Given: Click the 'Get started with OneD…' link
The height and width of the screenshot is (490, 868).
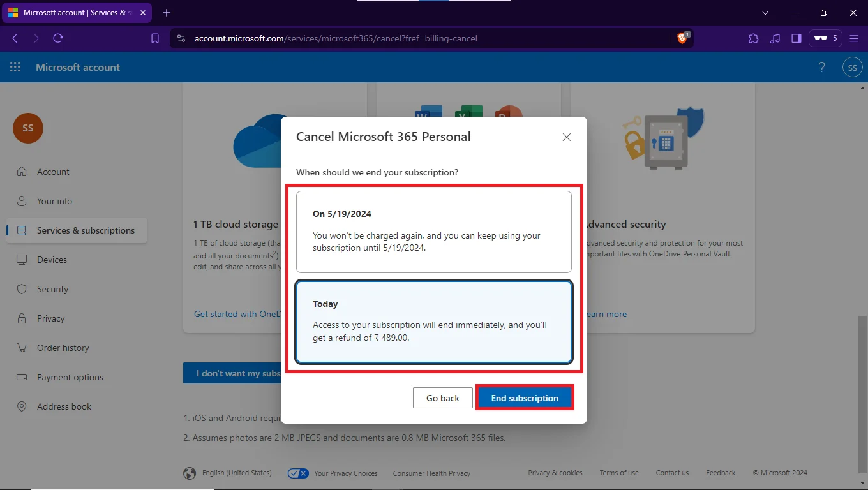Looking at the screenshot, I should coord(236,314).
